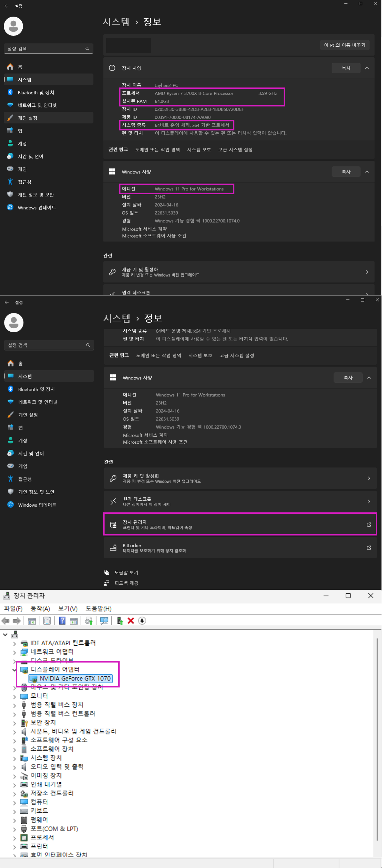385x868 pixels.
Task: Click the update driver computer icon
Action: 120,621
